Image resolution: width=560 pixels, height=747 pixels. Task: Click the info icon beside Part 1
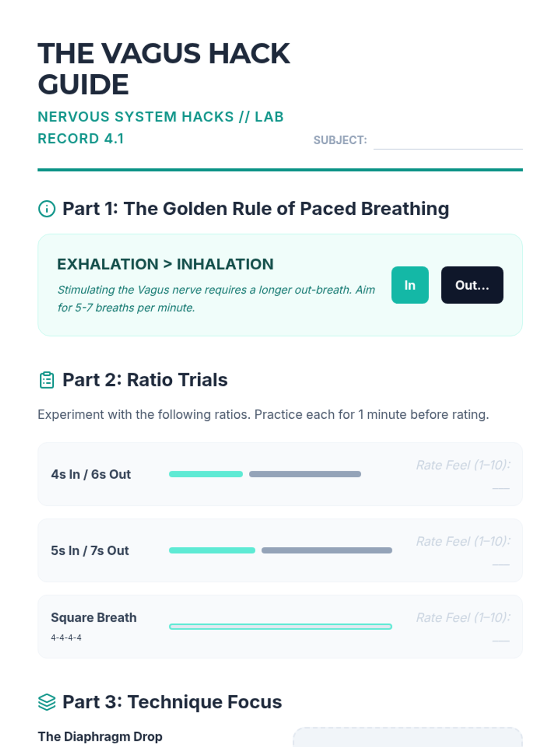pos(47,209)
